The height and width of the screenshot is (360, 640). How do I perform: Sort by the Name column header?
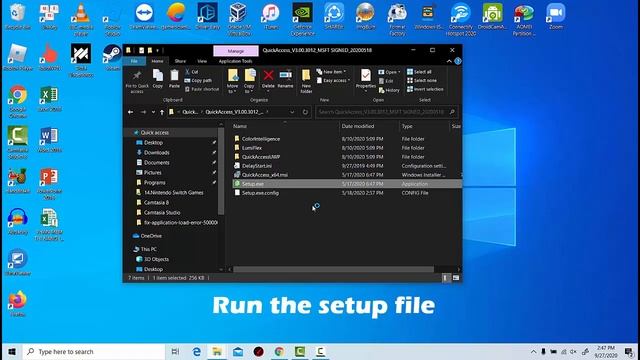point(240,126)
